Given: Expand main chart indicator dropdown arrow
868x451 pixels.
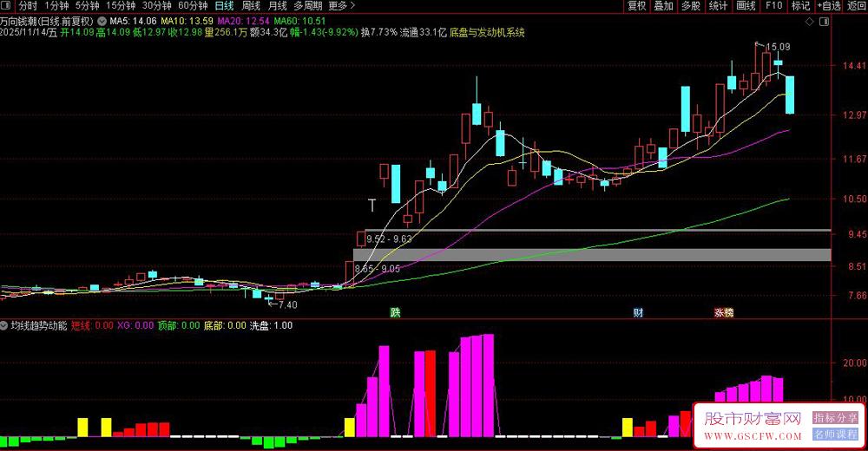Looking at the screenshot, I should click(x=102, y=21).
